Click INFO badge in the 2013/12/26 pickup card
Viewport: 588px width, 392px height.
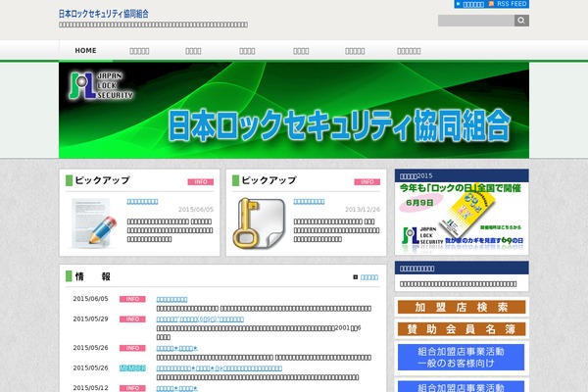[367, 182]
